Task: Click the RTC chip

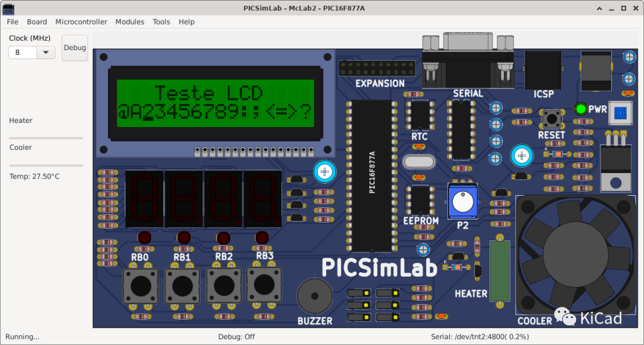Action: coord(419,115)
